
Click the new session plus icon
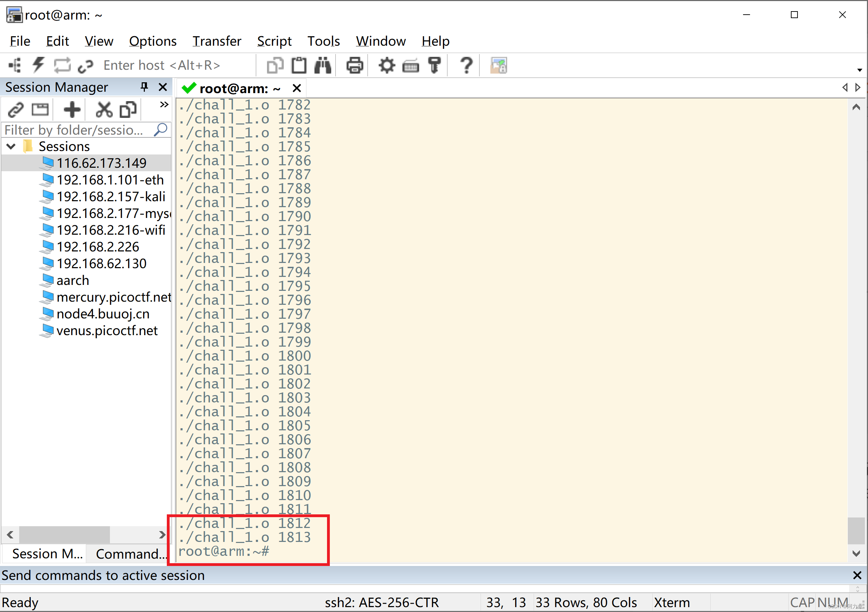coord(72,110)
